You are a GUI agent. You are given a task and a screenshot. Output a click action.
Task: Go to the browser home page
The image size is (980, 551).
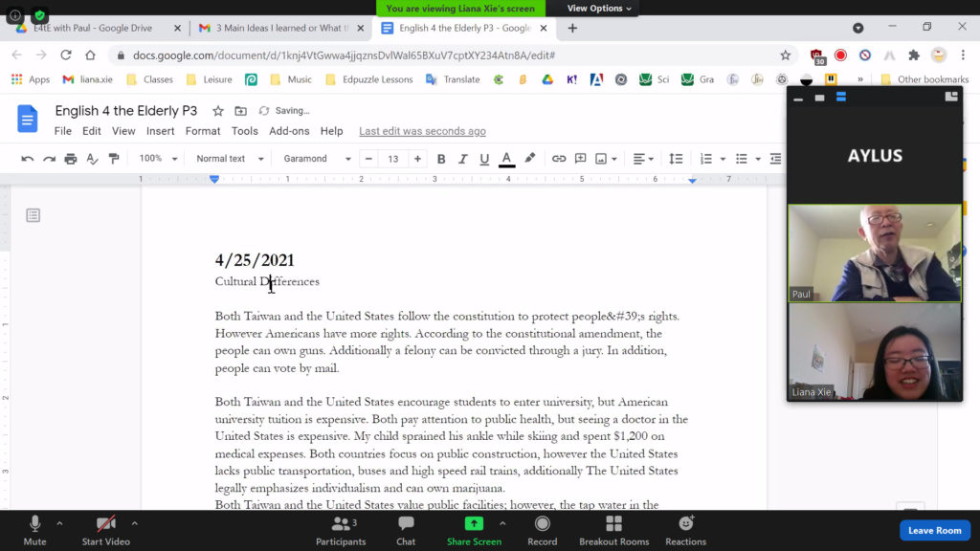coord(91,55)
